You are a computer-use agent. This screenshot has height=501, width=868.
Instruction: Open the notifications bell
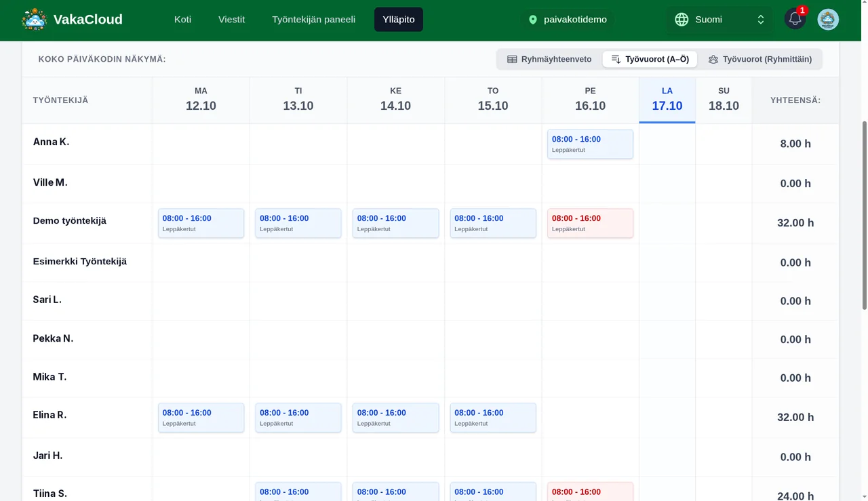click(x=795, y=19)
